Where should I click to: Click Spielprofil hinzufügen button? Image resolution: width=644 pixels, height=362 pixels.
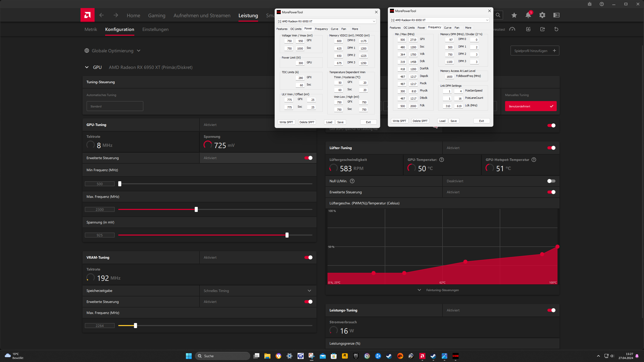tap(535, 51)
